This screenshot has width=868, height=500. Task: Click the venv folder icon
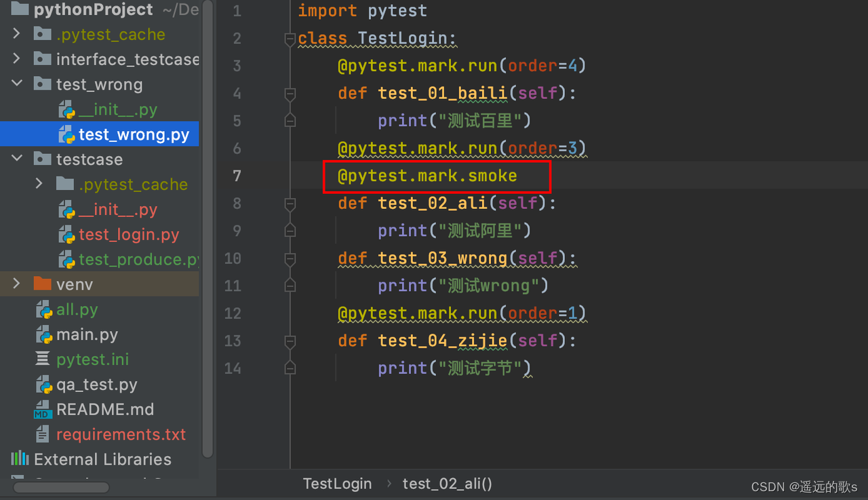coord(42,284)
